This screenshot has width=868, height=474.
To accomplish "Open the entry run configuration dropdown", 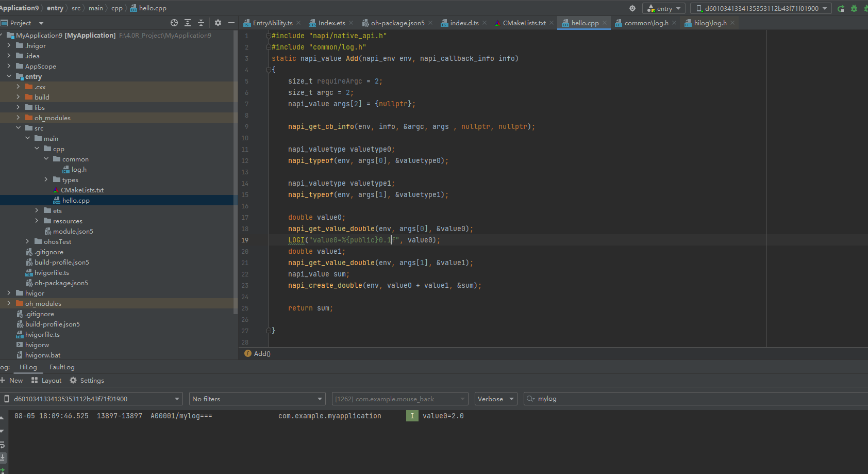I will [x=664, y=8].
